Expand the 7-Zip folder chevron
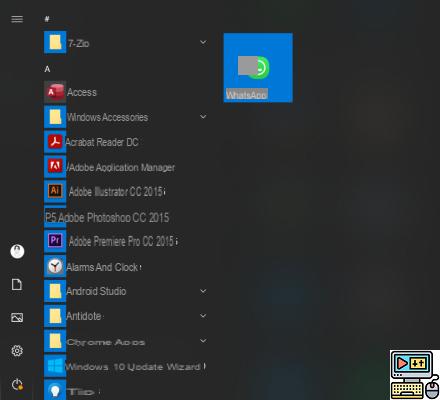The image size is (440, 400). pyautogui.click(x=203, y=42)
